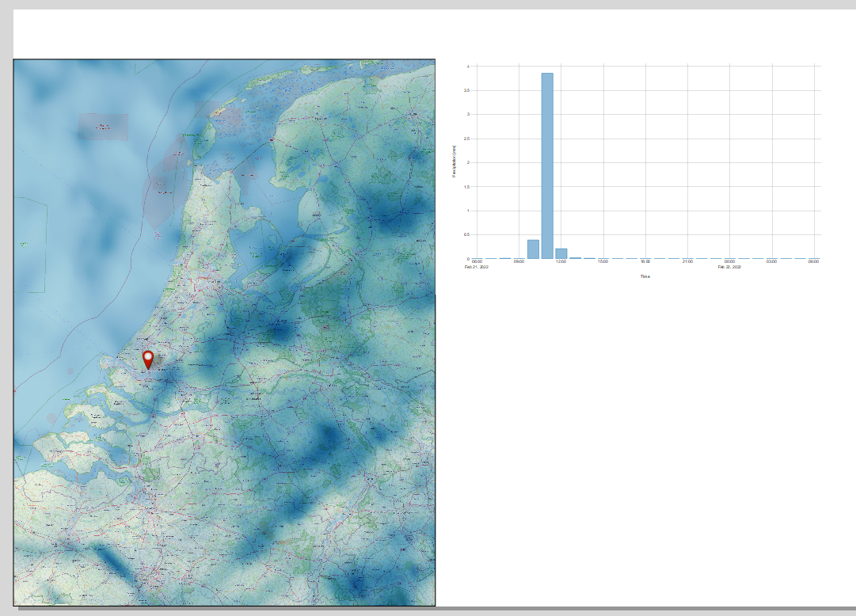Click the '09:00' x-axis tick label
The width and height of the screenshot is (856, 616).
(519, 261)
